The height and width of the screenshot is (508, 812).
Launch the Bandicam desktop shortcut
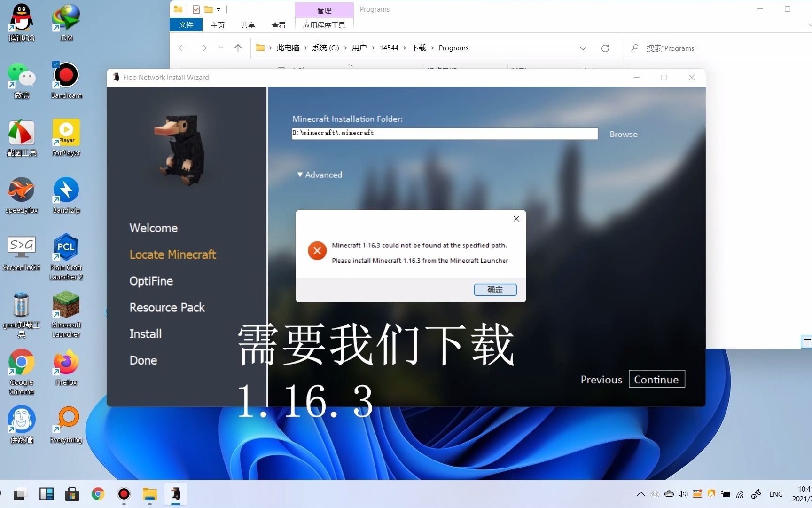click(x=66, y=80)
